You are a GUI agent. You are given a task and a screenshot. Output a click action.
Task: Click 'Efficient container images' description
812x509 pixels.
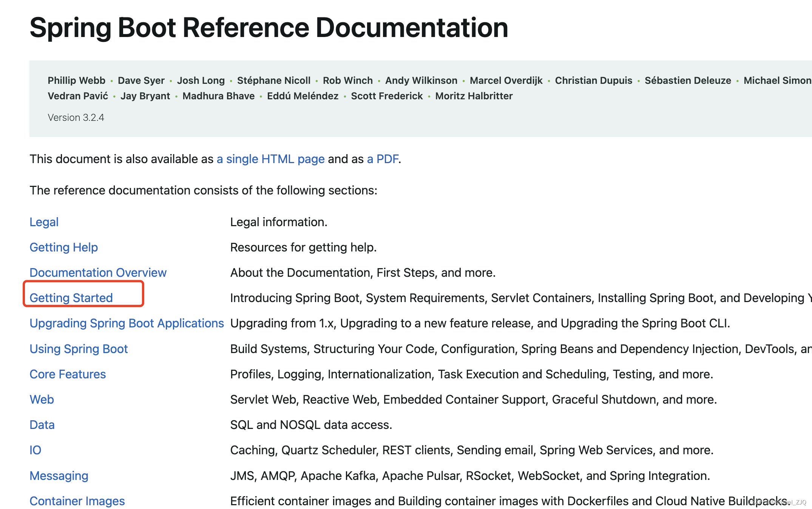[511, 501]
